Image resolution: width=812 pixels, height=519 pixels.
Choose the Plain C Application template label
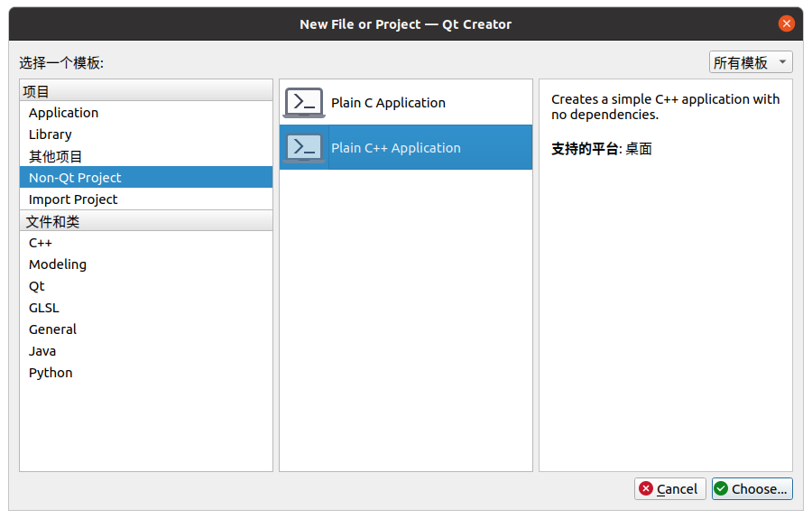point(388,103)
